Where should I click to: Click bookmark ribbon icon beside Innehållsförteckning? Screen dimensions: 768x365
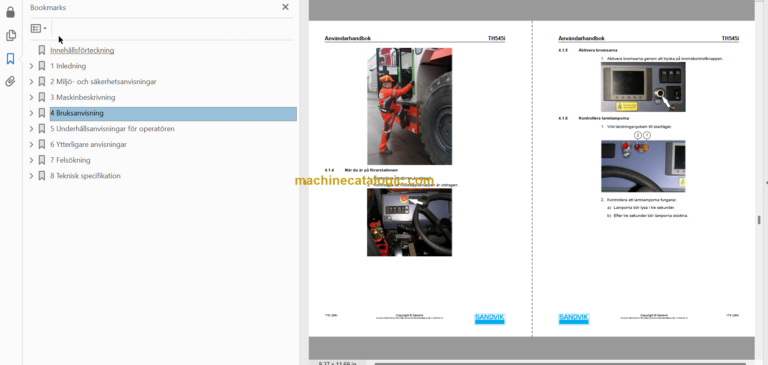[x=42, y=50]
